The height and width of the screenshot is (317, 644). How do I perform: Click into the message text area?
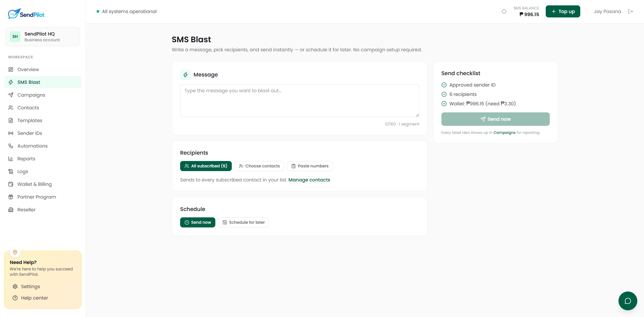click(300, 101)
